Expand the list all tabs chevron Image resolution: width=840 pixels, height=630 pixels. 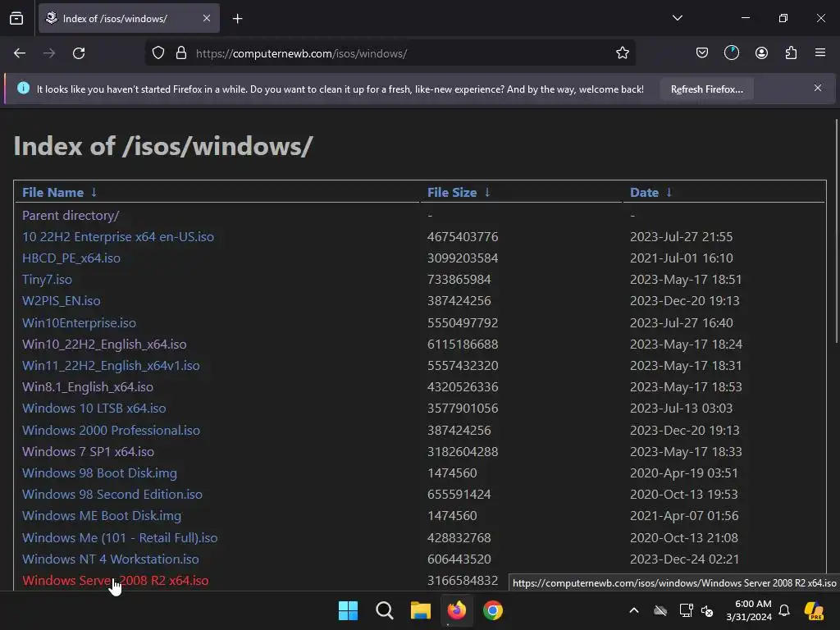click(677, 18)
